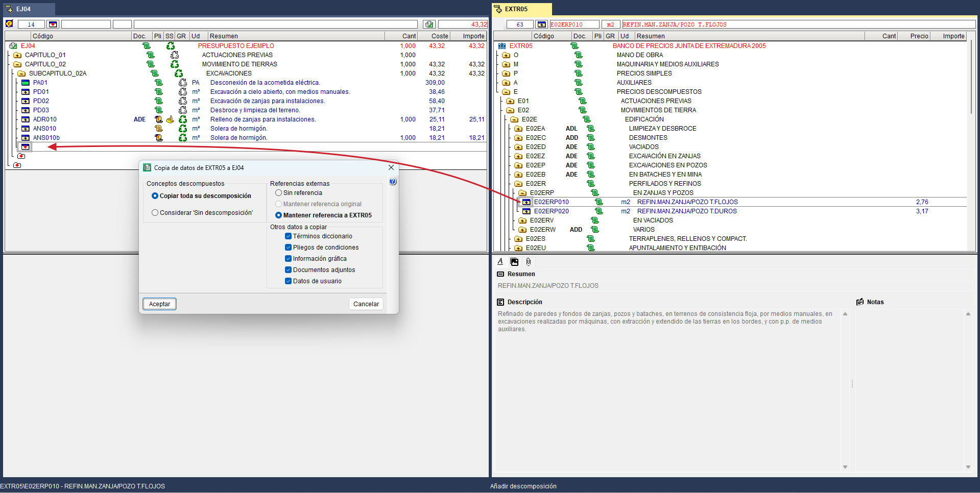Click 'Añadir descomposición' in the status bar
Viewport: 980px width, 493px height.
[523, 486]
